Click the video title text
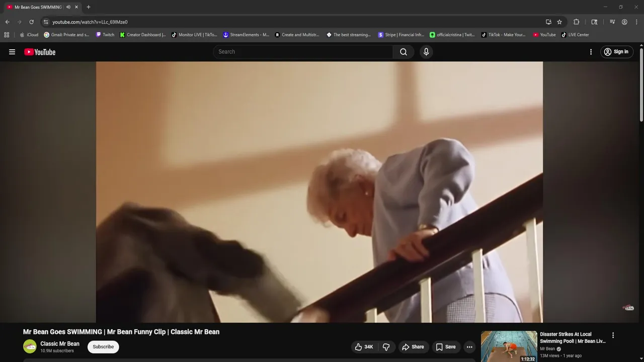This screenshot has height=362, width=644. tap(121, 332)
